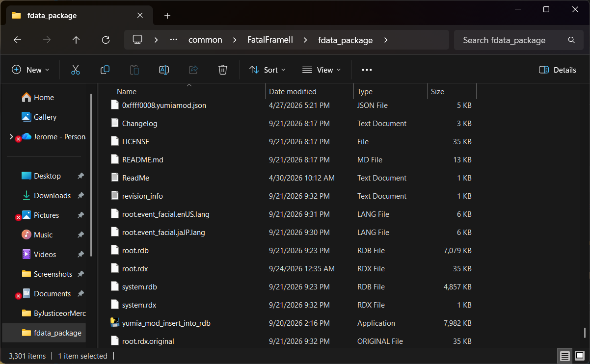Switch to details view layout icon in status bar
This screenshot has height=364, width=590.
(565, 356)
